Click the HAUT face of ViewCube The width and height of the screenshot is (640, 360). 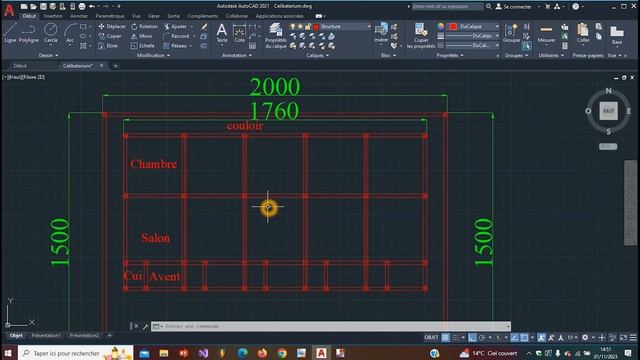click(x=608, y=111)
